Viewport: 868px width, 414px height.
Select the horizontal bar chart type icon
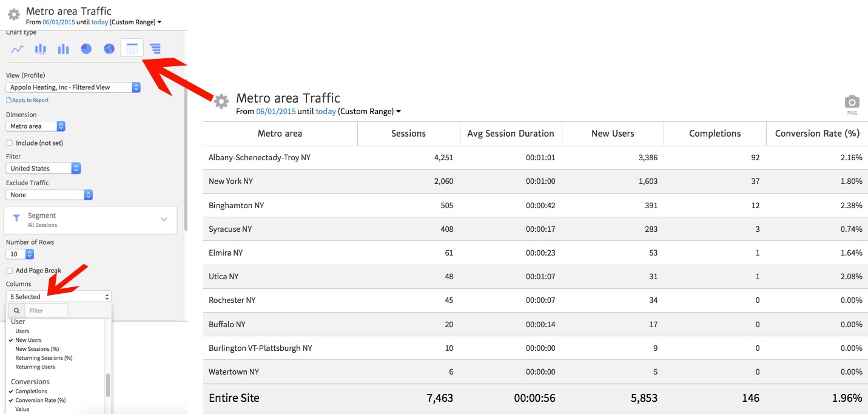155,49
